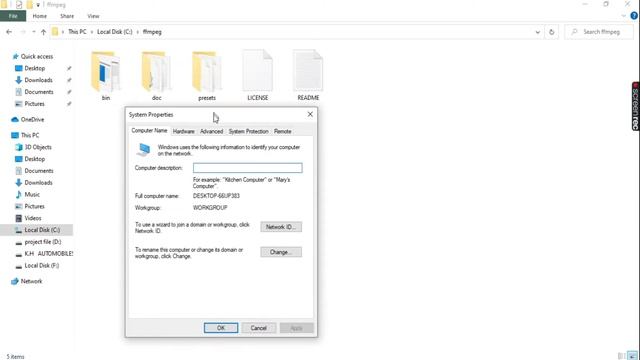Go up one folder level

pos(43,32)
